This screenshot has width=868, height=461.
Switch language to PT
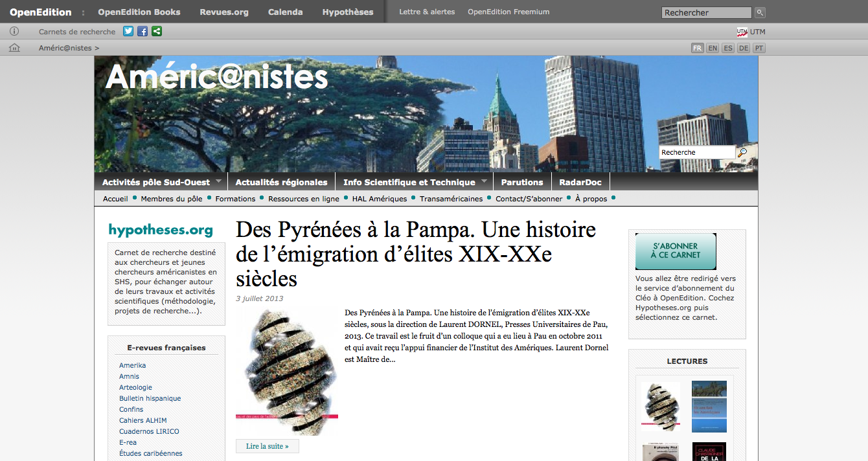coord(759,48)
